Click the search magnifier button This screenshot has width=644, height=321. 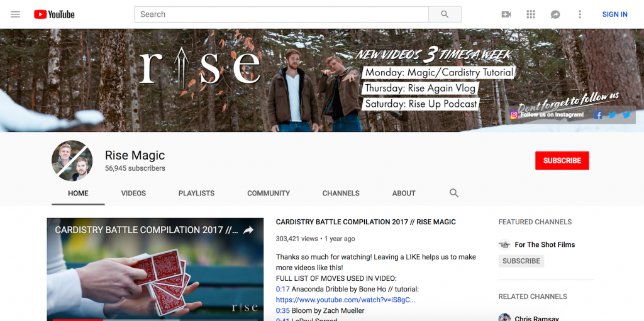tap(445, 14)
